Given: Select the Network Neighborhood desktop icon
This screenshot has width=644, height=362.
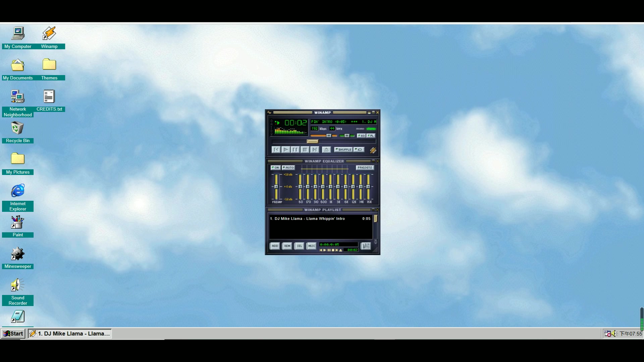Looking at the screenshot, I should pos(18,103).
